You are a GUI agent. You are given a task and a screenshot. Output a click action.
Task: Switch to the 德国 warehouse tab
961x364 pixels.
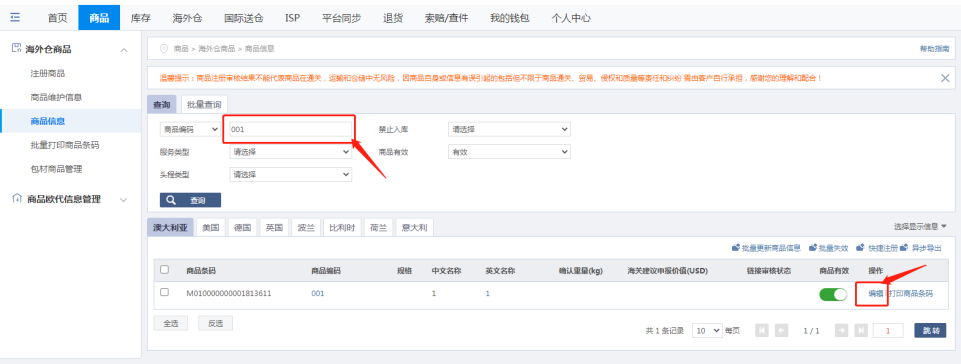243,227
